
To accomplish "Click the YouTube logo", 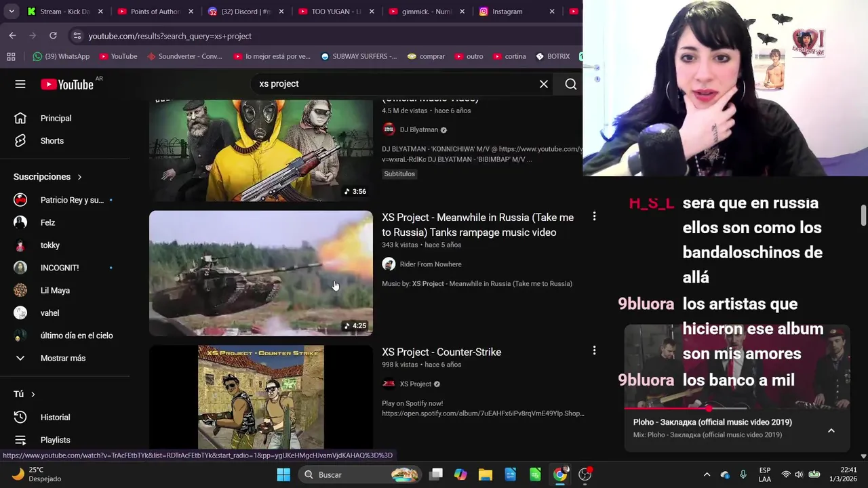I will (x=67, y=84).
